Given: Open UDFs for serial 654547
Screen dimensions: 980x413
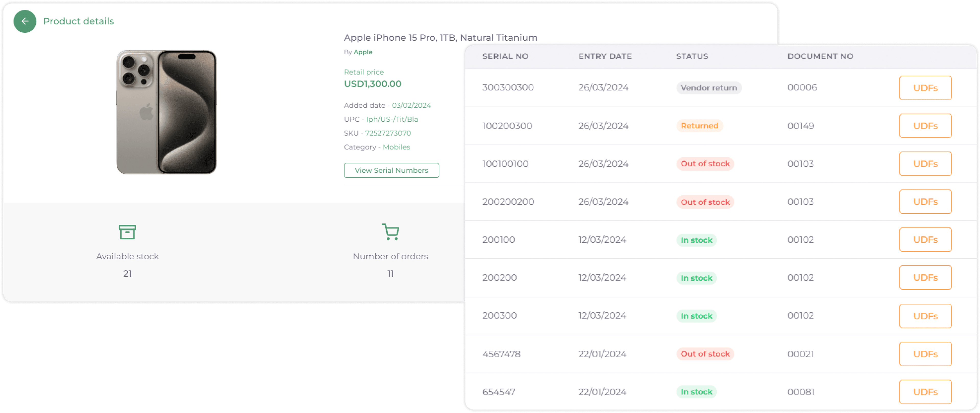Looking at the screenshot, I should [925, 392].
